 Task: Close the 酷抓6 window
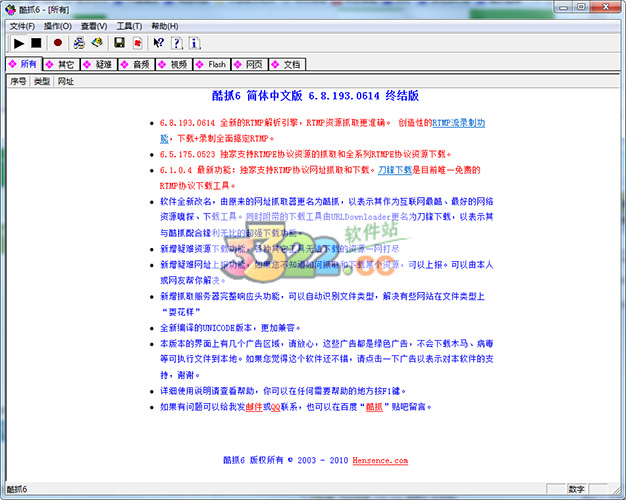[x=605, y=7]
